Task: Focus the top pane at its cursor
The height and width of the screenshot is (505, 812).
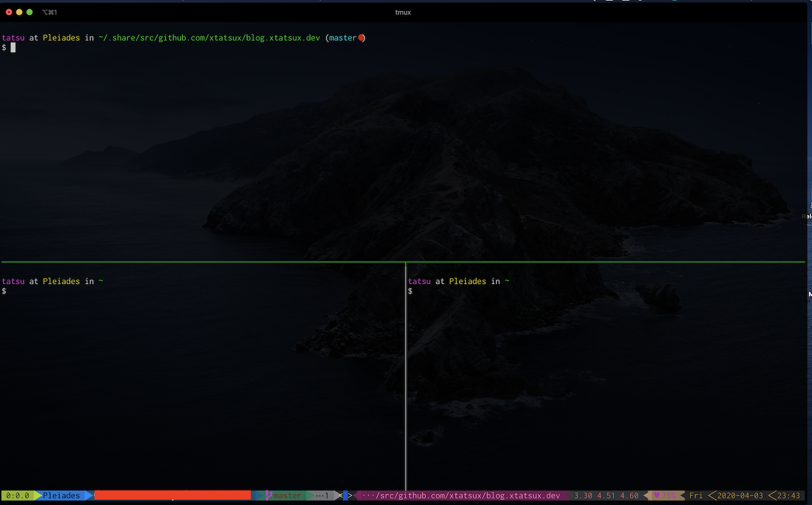Action: [13, 48]
